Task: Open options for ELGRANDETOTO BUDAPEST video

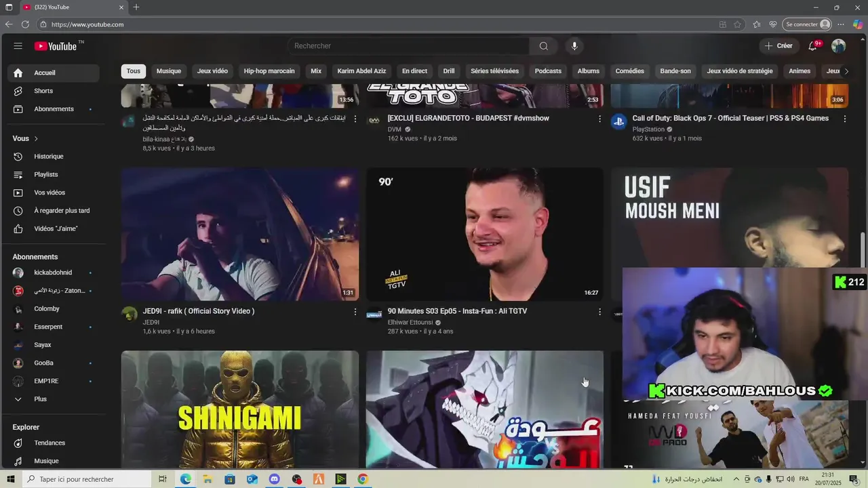Action: [x=599, y=119]
